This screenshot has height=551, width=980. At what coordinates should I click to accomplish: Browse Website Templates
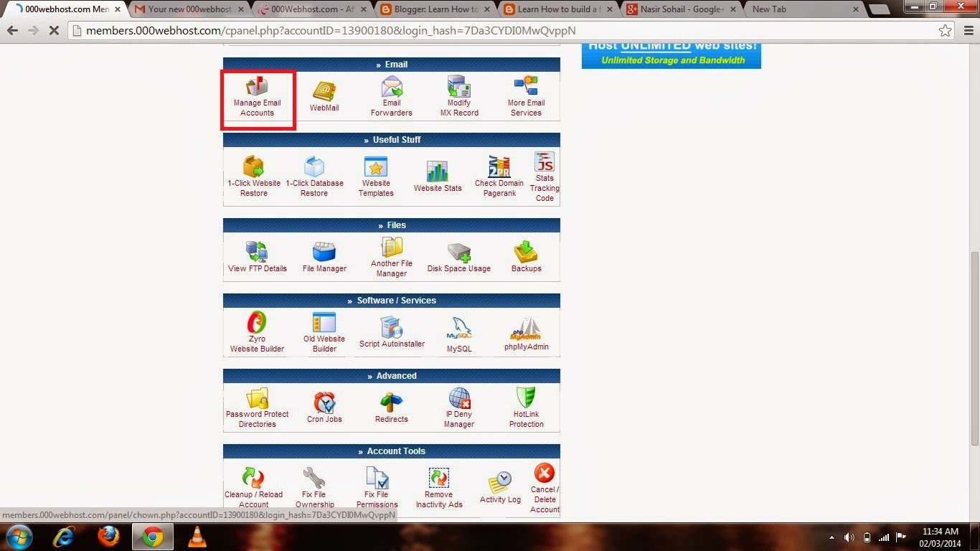(376, 176)
